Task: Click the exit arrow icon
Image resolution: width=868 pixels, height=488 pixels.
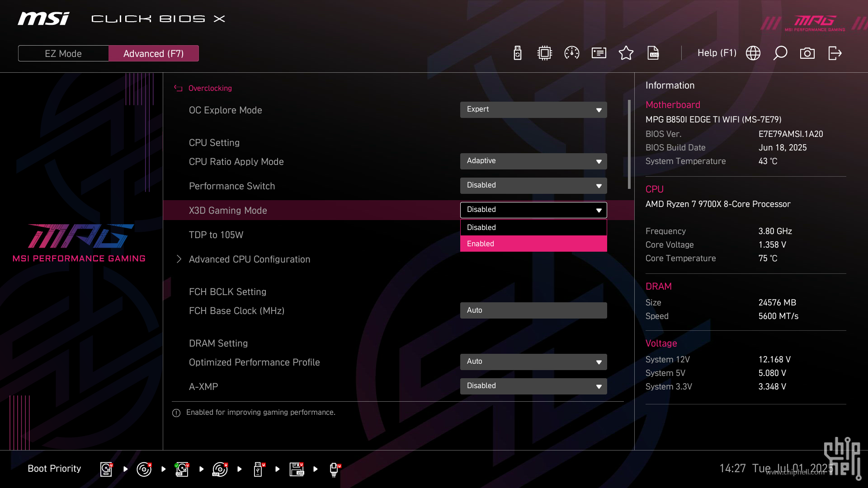Action: click(x=835, y=53)
